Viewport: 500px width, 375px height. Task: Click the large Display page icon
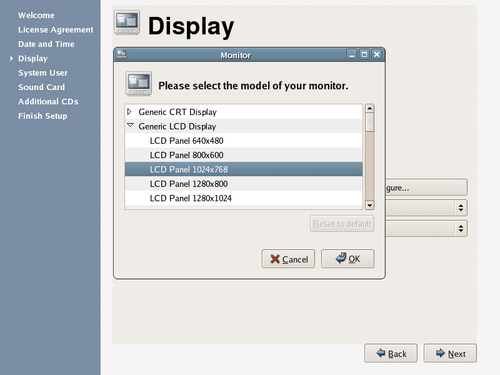[127, 23]
